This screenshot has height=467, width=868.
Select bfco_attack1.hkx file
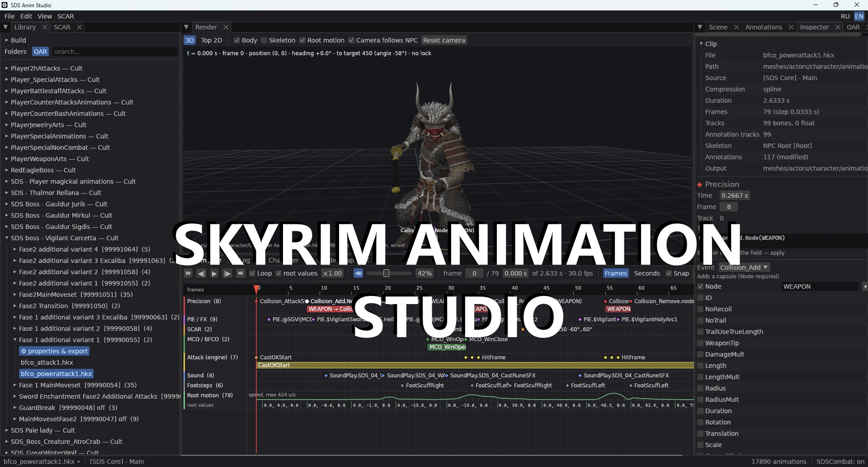[47, 362]
